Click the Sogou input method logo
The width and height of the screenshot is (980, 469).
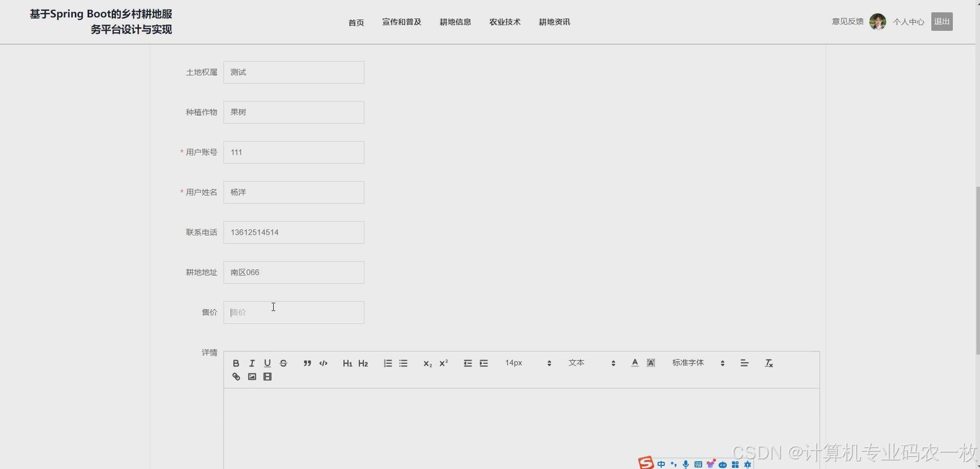click(x=646, y=462)
